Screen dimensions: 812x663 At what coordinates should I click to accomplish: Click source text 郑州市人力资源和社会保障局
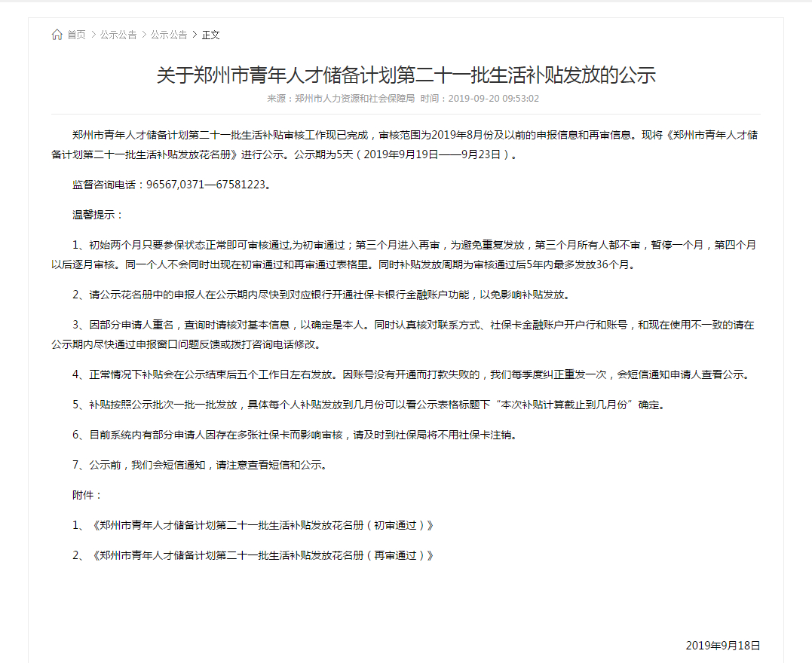(355, 99)
